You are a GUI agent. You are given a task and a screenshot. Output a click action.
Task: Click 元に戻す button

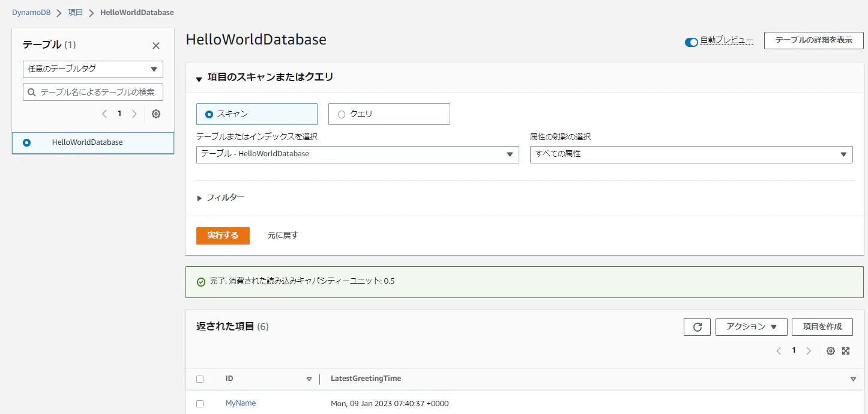click(x=283, y=236)
